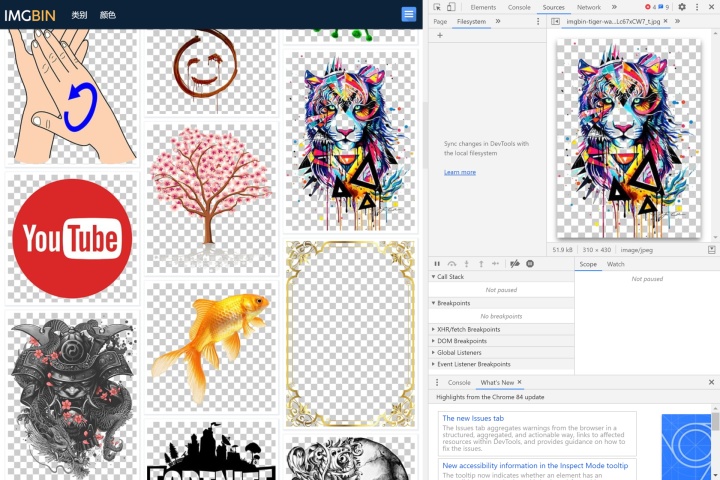Open the cherry blossom tree thumbnail
Image resolution: width=720 pixels, height=480 pixels.
(x=211, y=198)
